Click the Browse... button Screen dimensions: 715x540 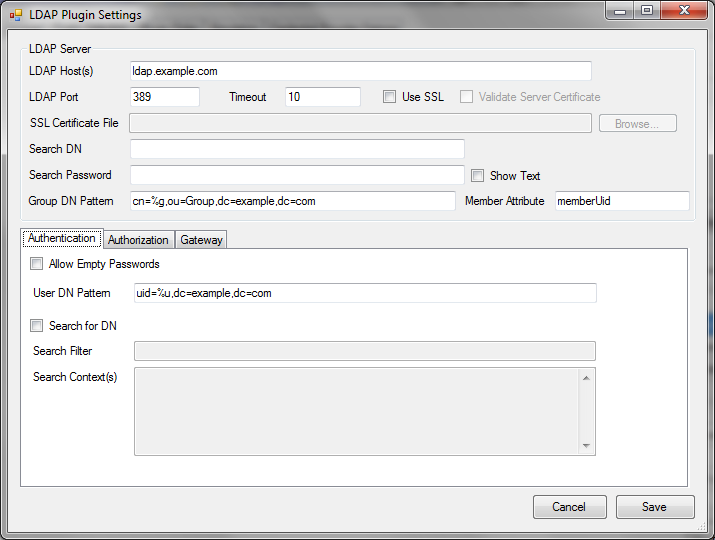coord(637,124)
